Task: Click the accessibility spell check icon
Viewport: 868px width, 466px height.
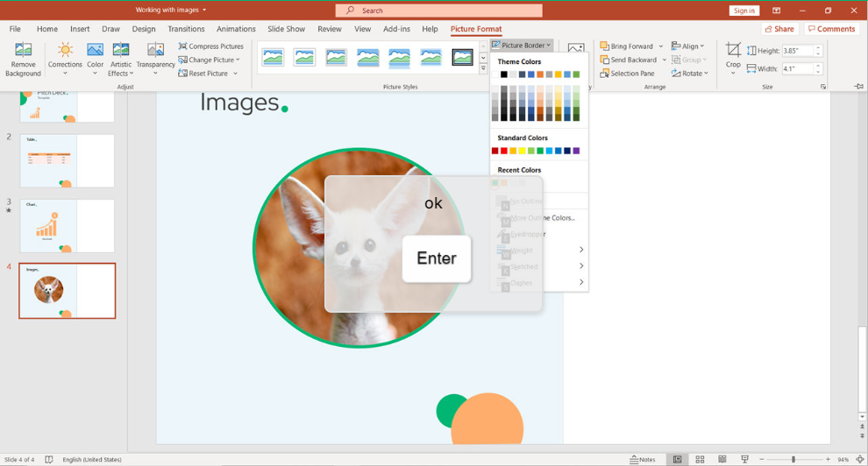Action: [49, 459]
